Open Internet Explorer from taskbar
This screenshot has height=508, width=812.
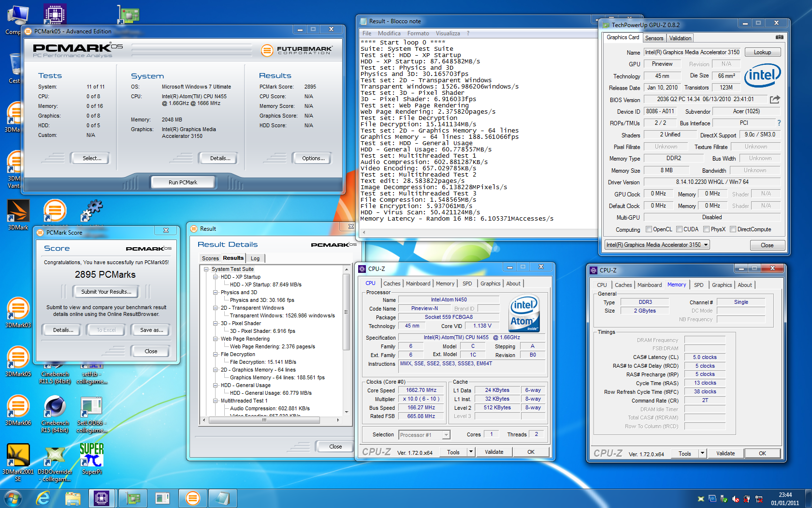pos(43,498)
